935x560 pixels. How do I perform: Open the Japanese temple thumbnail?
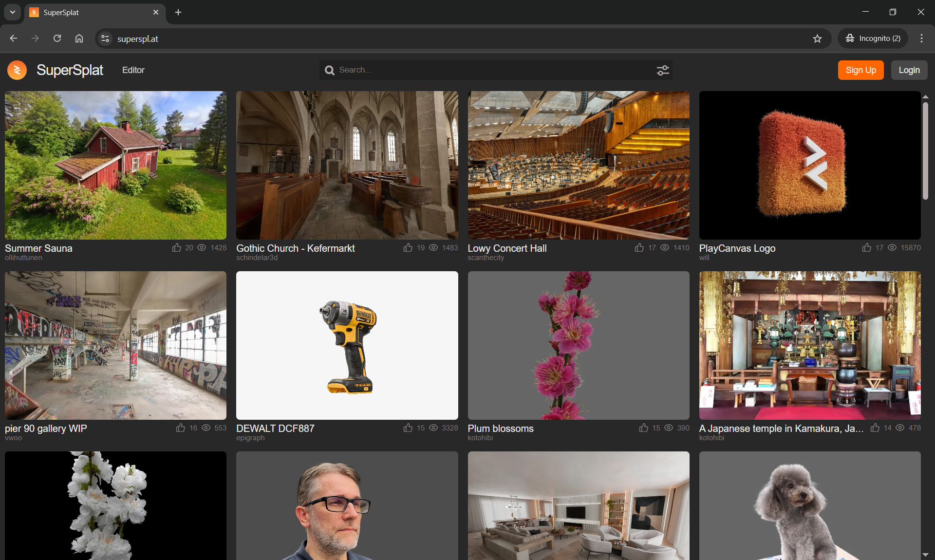(x=810, y=345)
